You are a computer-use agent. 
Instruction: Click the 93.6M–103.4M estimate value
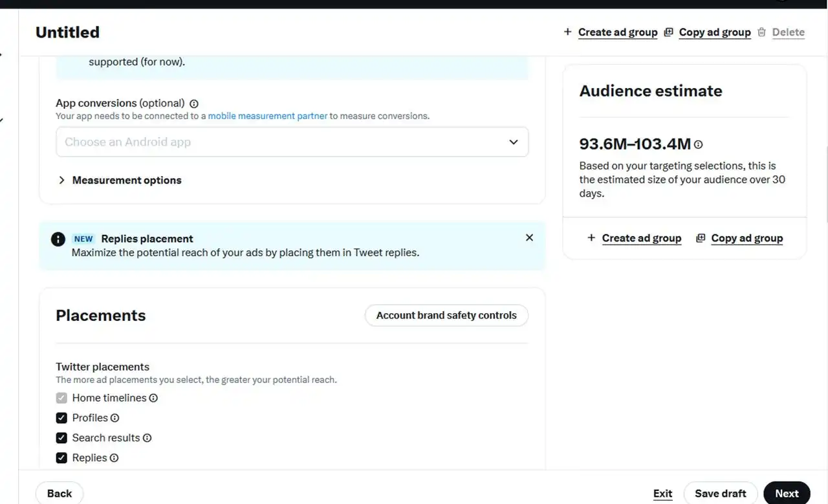(635, 144)
